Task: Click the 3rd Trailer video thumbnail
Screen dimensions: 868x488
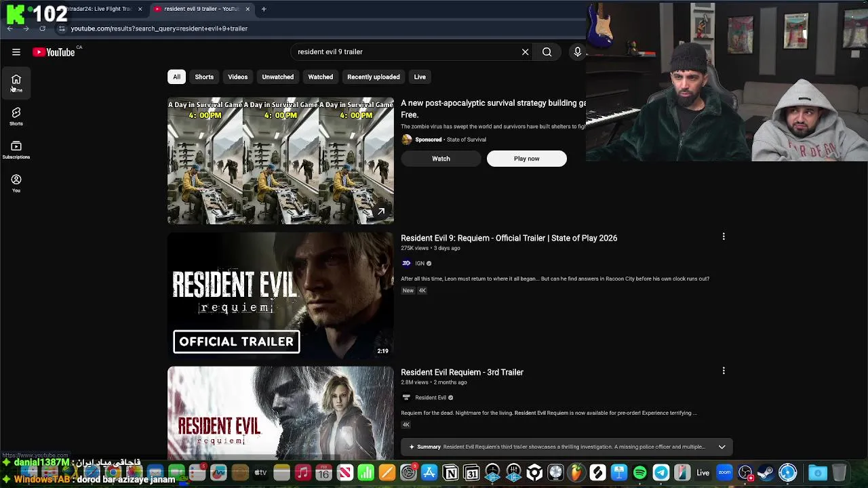Action: pyautogui.click(x=280, y=413)
